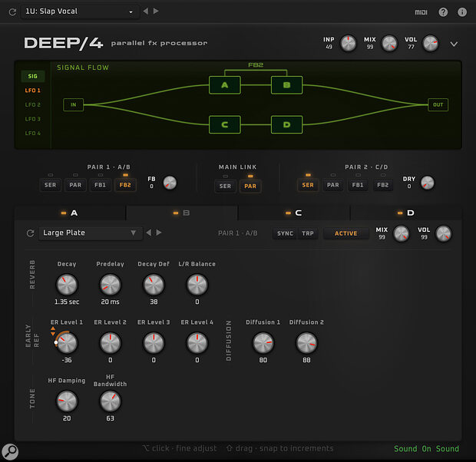Viewport: 476px width, 462px height.
Task: Go to the next global preset
Action: click(x=156, y=12)
